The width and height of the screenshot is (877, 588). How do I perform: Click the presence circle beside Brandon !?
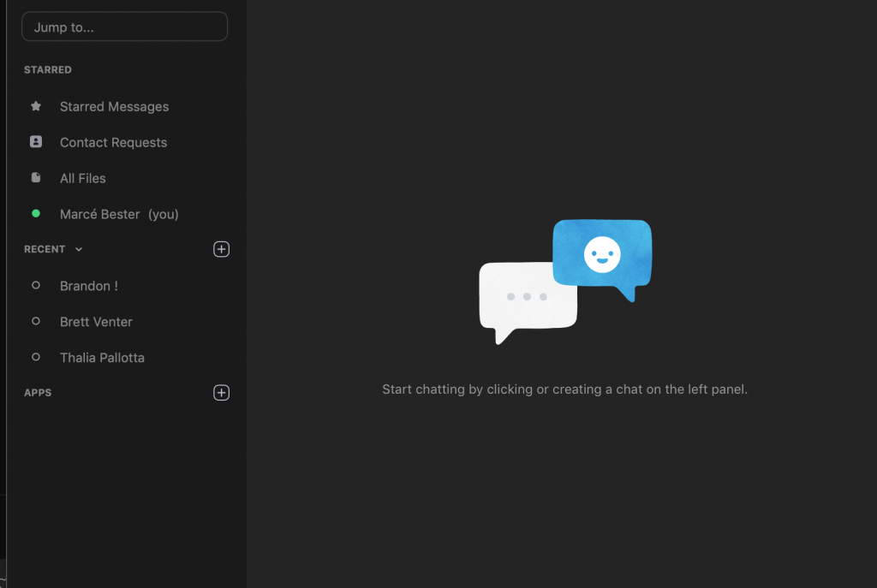[36, 286]
